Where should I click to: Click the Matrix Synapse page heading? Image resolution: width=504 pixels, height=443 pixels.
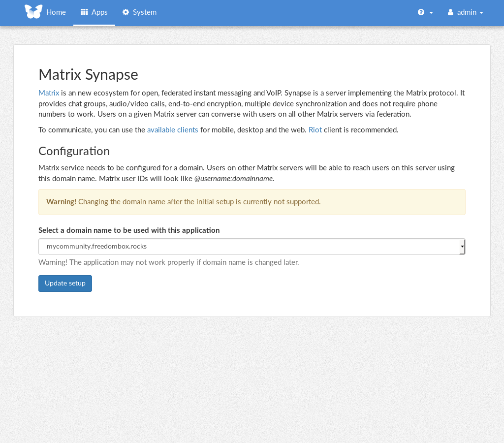[x=89, y=75]
